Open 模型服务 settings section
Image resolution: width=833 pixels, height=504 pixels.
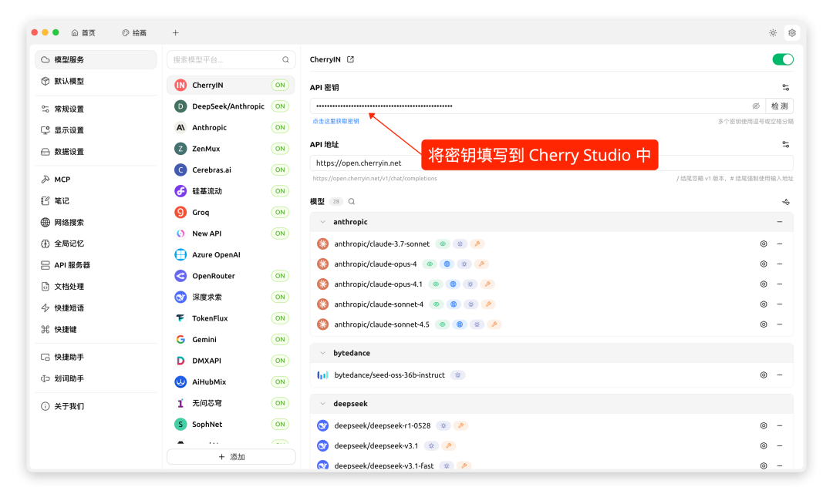pos(96,59)
